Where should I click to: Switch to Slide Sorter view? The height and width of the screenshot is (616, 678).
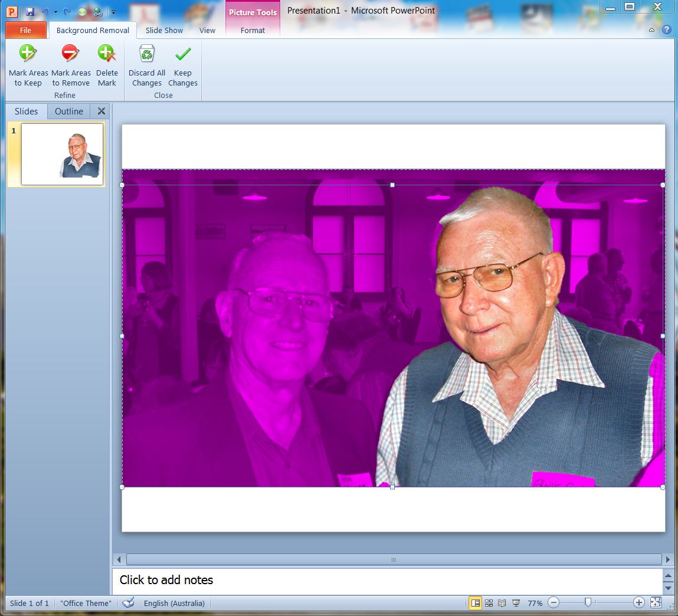pos(489,603)
